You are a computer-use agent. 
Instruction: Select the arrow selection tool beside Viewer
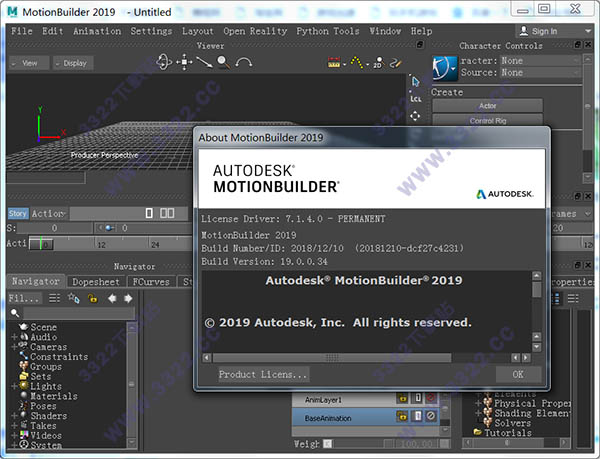(415, 81)
